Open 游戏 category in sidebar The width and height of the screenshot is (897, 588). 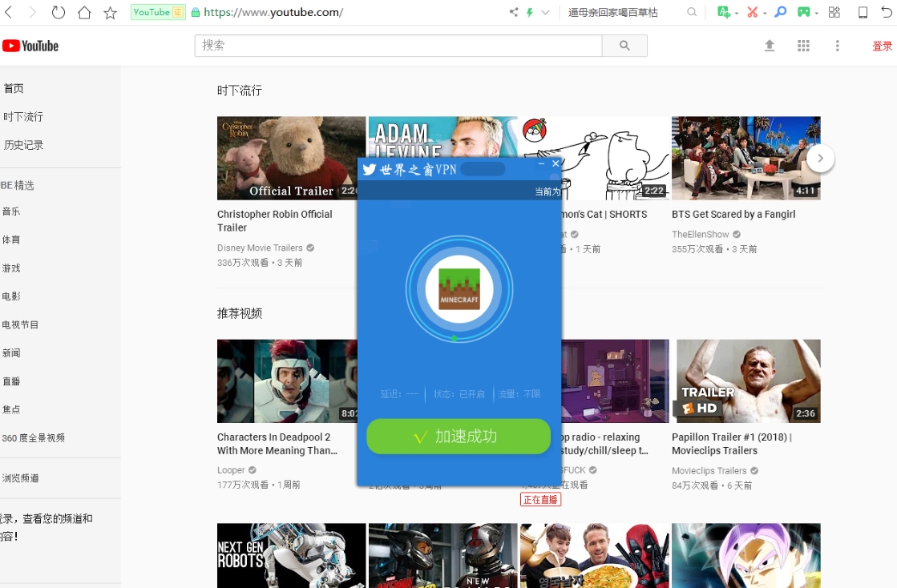tap(11, 268)
